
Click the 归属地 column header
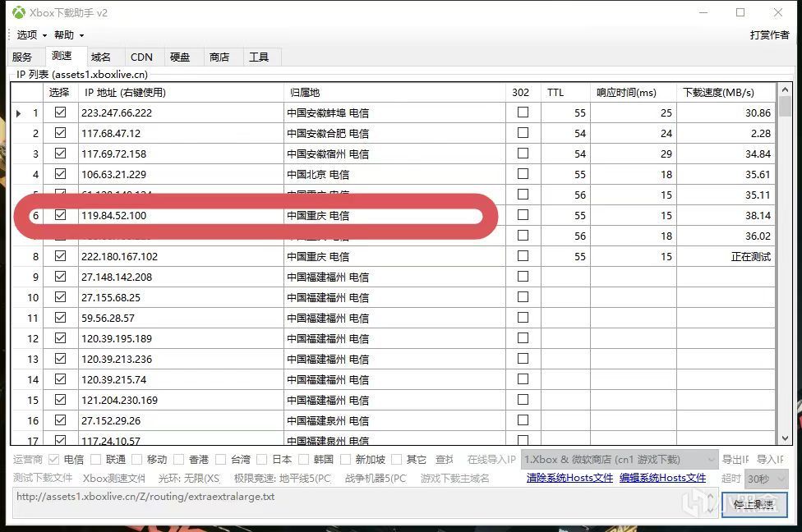[x=394, y=93]
